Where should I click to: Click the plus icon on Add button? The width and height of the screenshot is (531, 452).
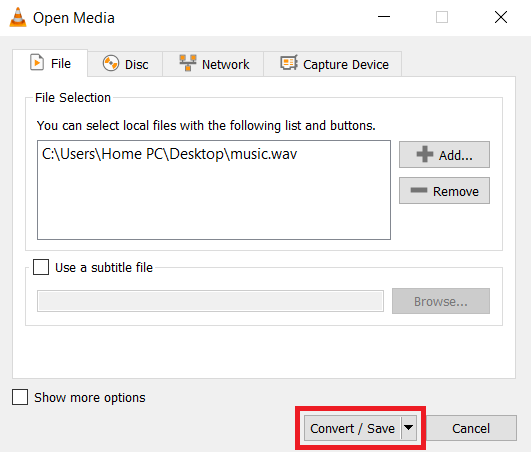tap(425, 154)
